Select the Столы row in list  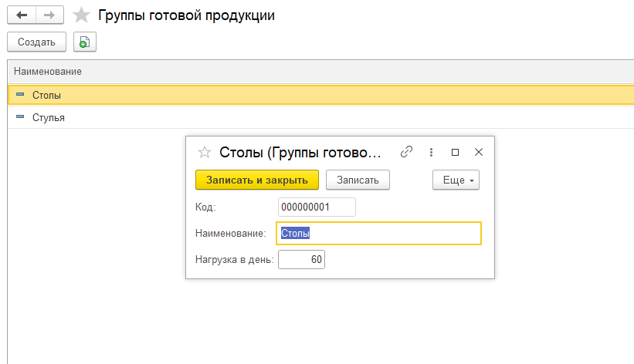tap(320, 96)
